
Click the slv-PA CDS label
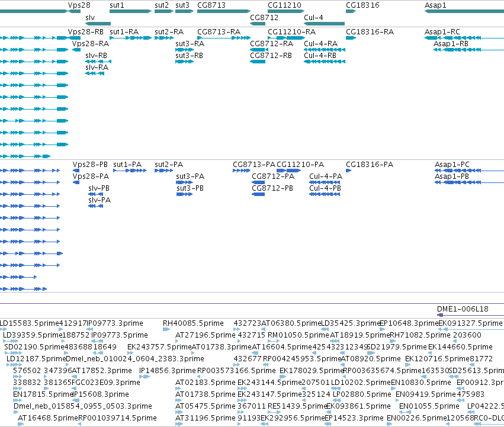(99, 200)
